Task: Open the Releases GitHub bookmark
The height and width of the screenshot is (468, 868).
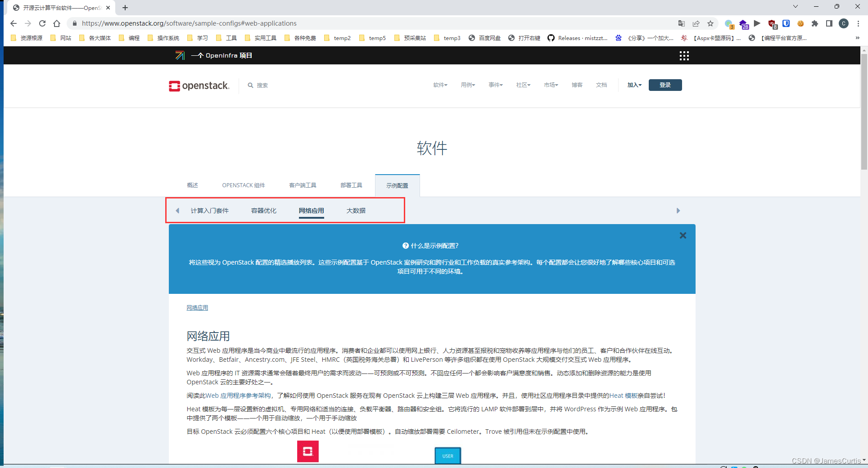Action: tap(578, 38)
